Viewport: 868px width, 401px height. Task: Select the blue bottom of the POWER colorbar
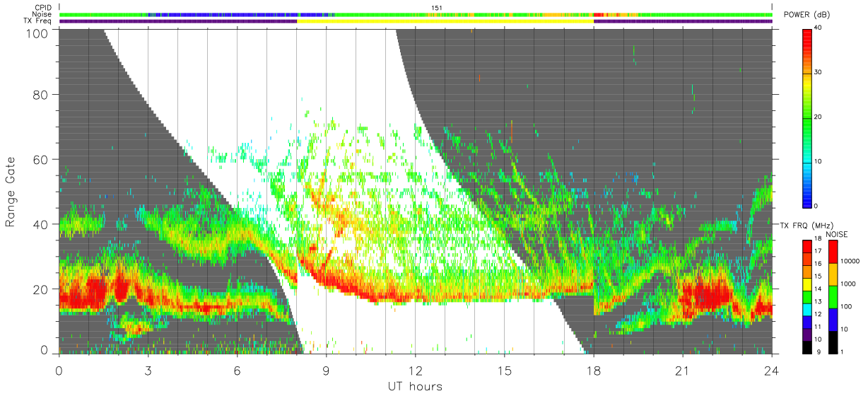click(807, 184)
